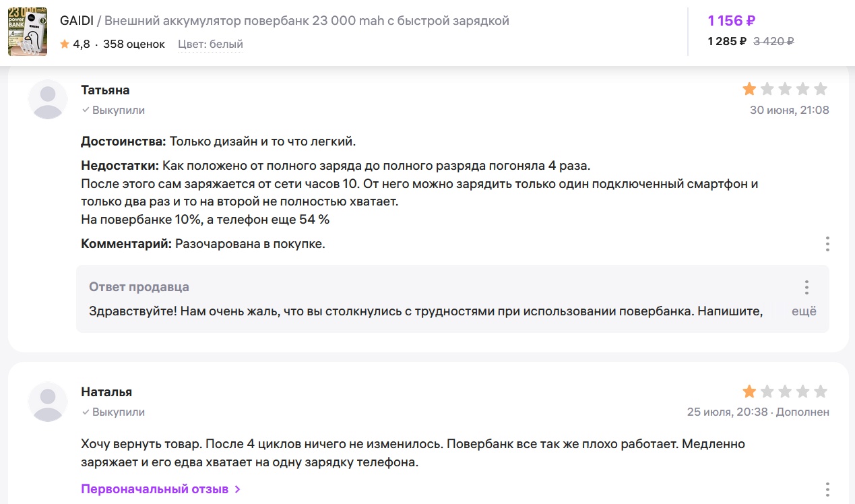
Task: Click Наталья's profile avatar
Action: (x=48, y=402)
